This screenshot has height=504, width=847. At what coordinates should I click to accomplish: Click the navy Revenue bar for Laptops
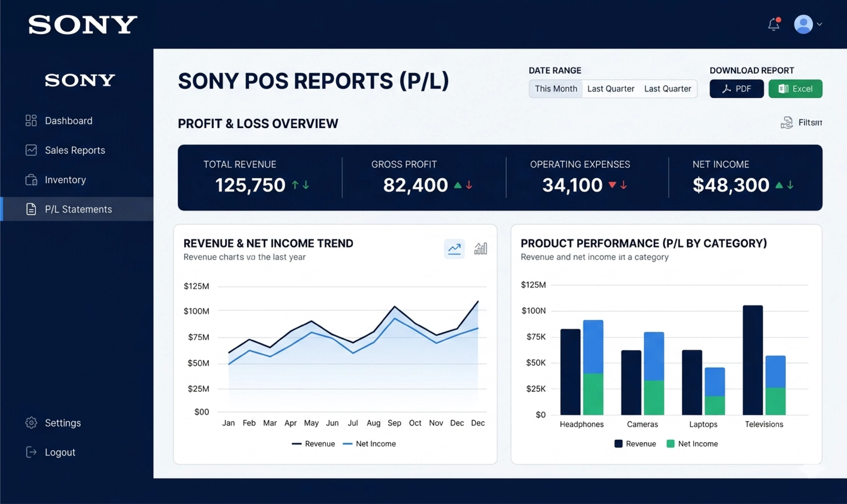coord(692,382)
